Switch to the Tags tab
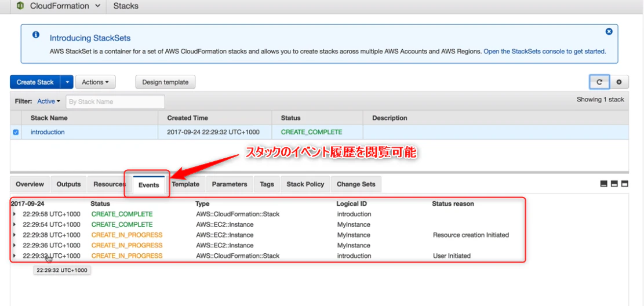This screenshot has height=306, width=644. [267, 184]
